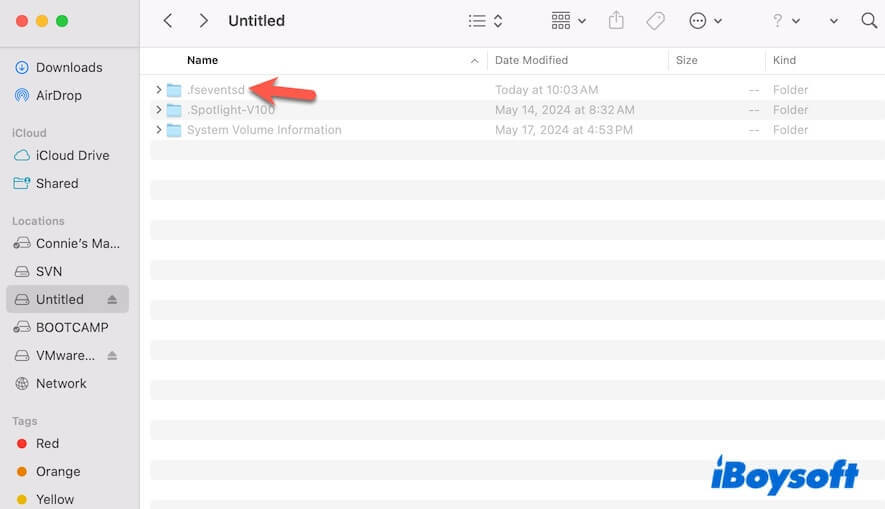Click 'May 14, 2024 at 8:32 AM' cell

(564, 110)
